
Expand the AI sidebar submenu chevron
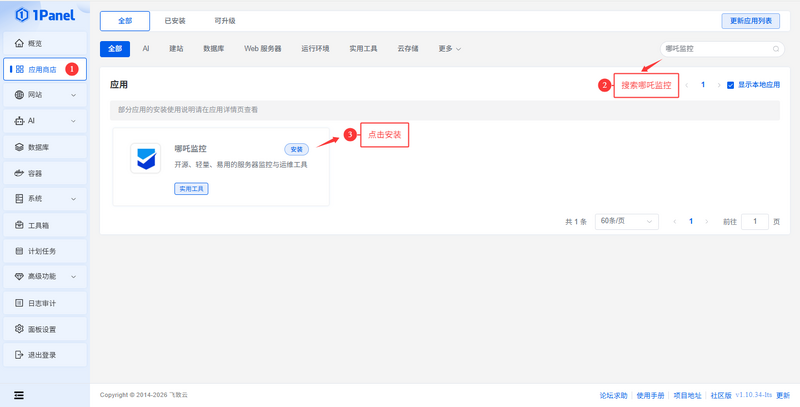[73, 121]
